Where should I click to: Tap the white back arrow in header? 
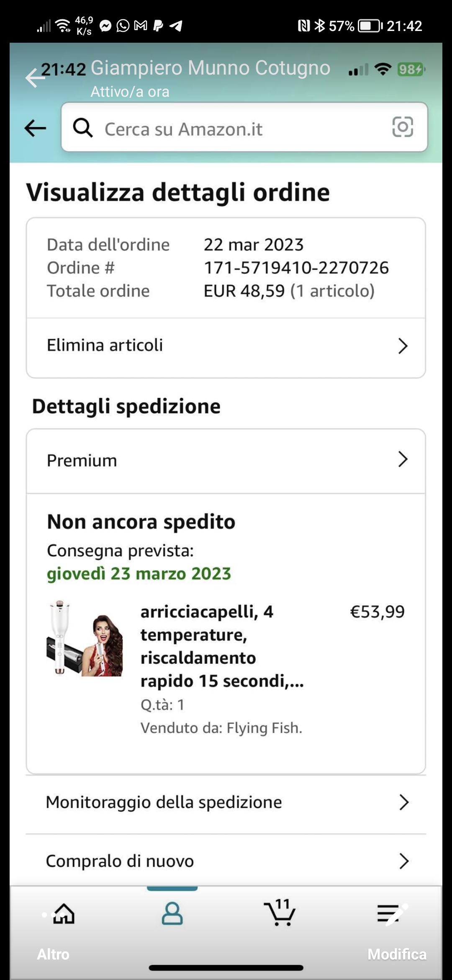[33, 78]
